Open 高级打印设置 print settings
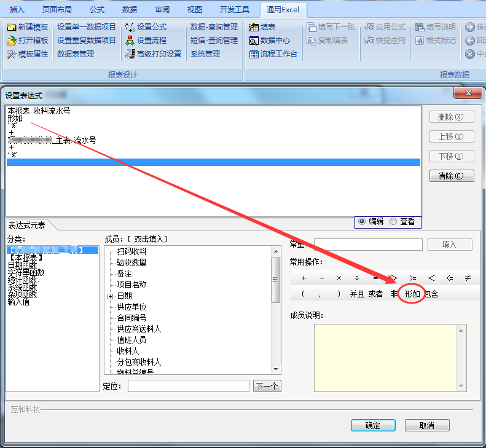Image resolution: width=486 pixels, height=448 pixels. (130, 54)
